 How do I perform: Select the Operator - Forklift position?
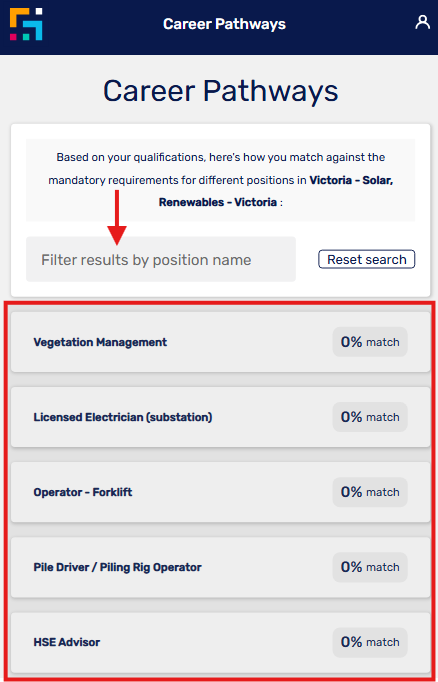coord(221,492)
